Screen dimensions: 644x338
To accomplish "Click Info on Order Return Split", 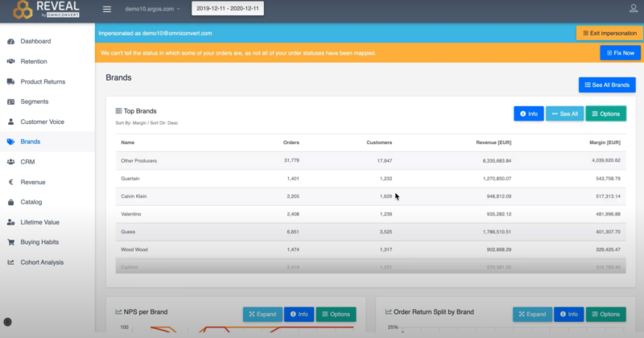I will 569,314.
